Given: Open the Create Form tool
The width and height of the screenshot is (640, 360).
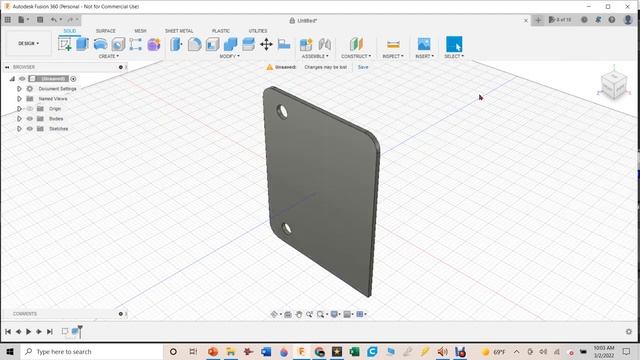Looking at the screenshot, I should point(154,44).
